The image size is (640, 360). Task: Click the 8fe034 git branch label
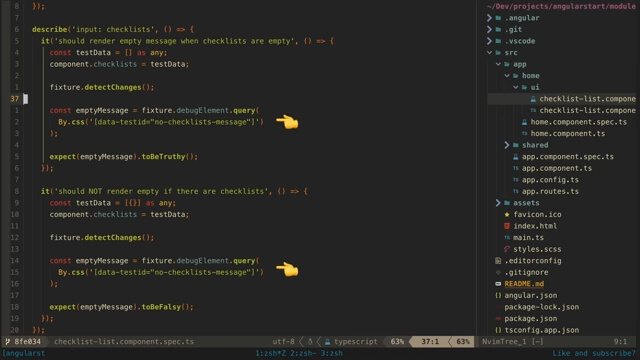pyautogui.click(x=27, y=342)
